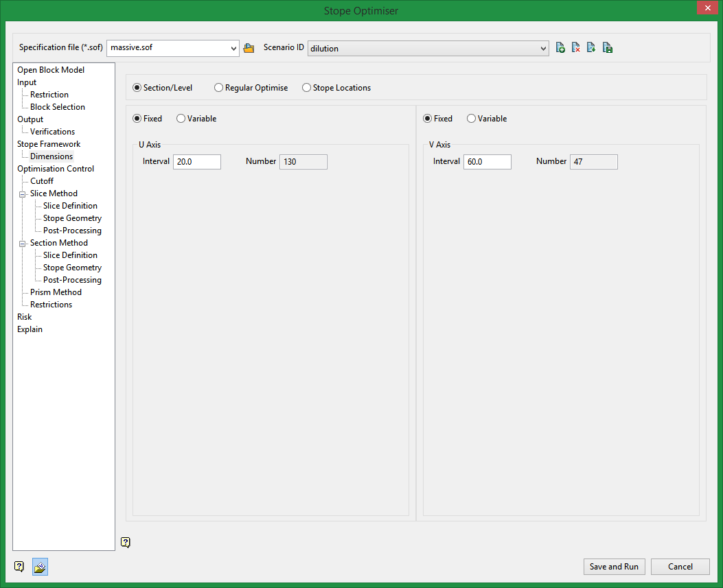Click the save scenario icon

607,48
